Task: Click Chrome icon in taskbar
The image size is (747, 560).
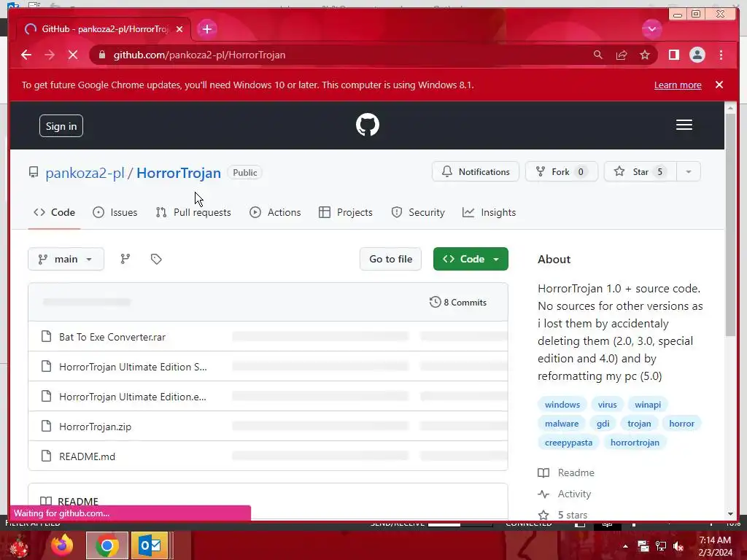Action: coord(107,545)
